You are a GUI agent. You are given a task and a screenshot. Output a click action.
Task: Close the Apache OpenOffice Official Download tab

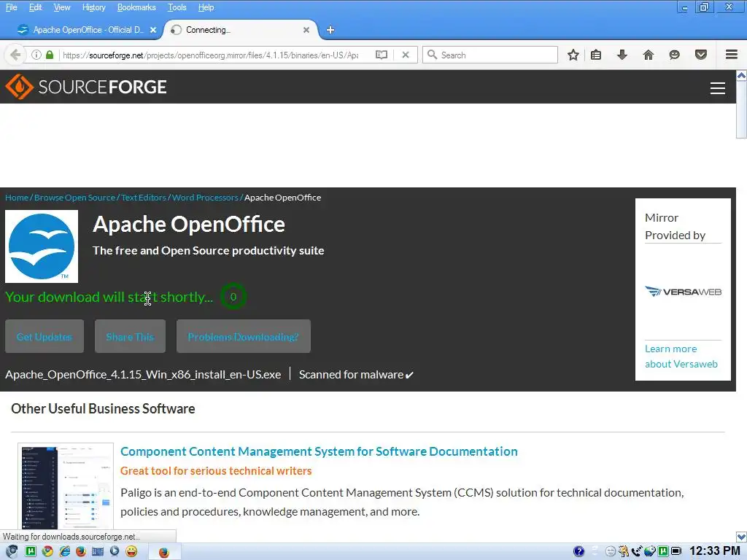pyautogui.click(x=153, y=30)
